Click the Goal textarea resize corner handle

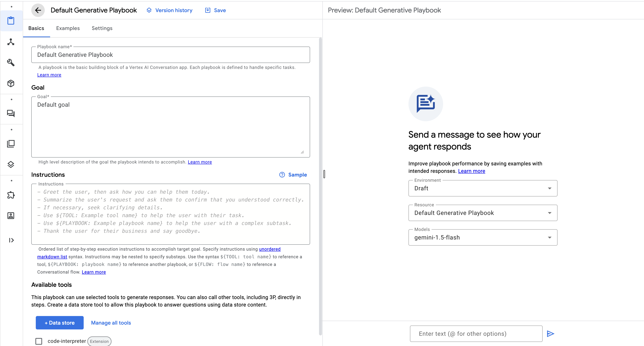pyautogui.click(x=302, y=152)
